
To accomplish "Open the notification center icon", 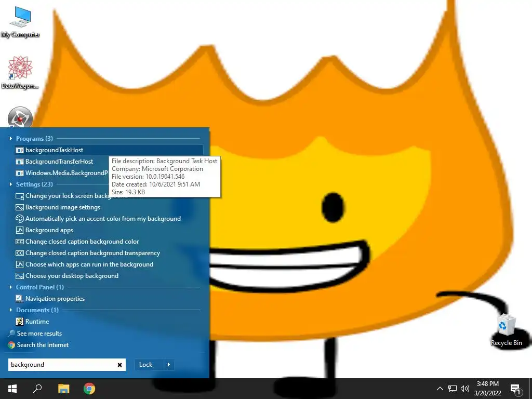I will [x=516, y=389].
